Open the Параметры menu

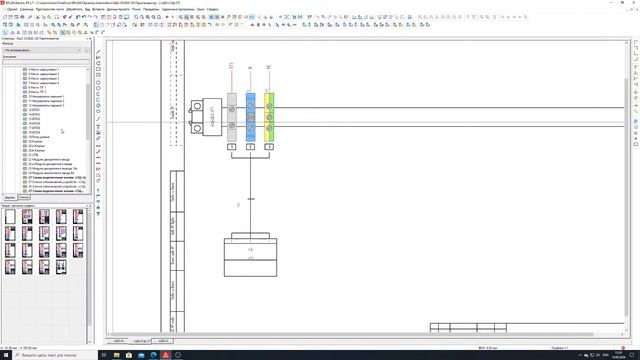151,9
